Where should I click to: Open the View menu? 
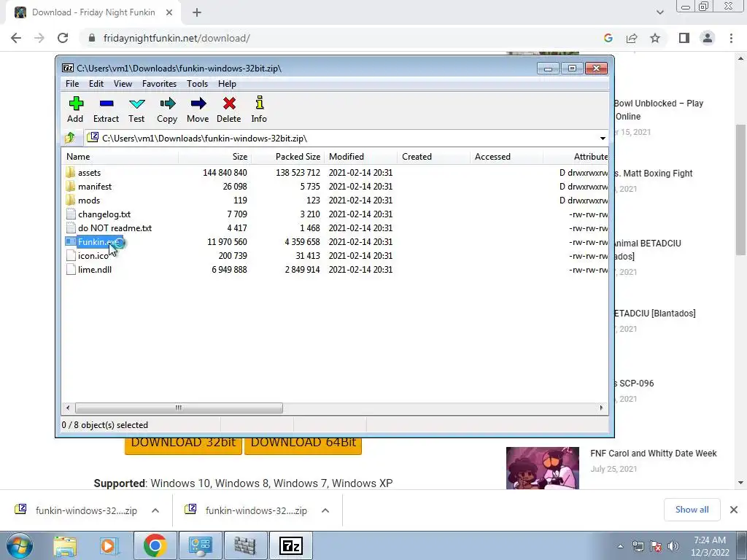[x=123, y=84]
